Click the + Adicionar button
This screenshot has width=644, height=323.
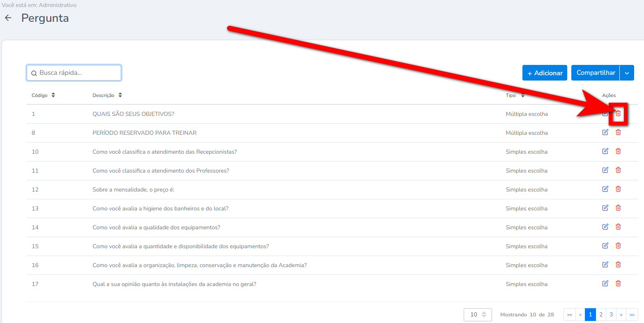point(545,73)
